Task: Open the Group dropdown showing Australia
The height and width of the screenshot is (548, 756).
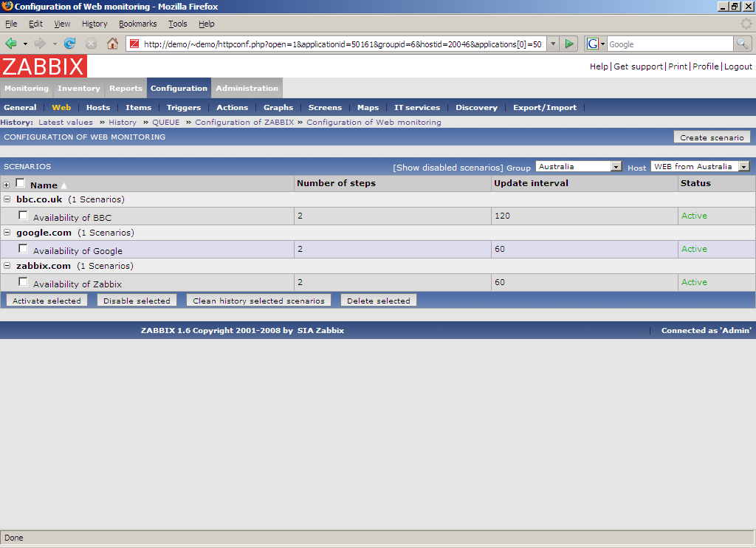Action: pos(579,166)
